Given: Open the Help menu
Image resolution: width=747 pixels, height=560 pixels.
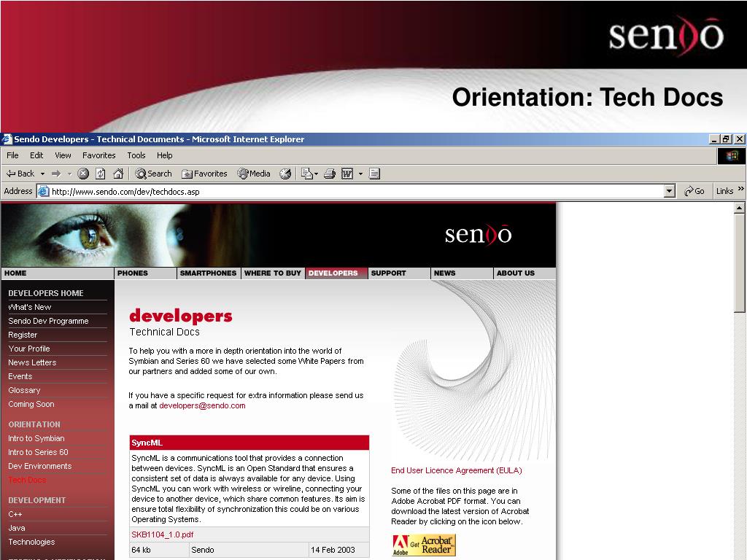Looking at the screenshot, I should coord(164,155).
